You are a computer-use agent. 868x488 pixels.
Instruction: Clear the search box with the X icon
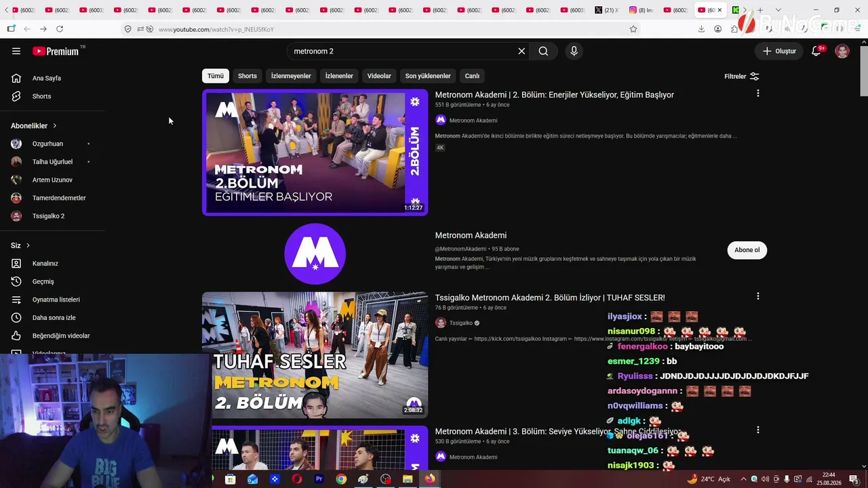point(521,51)
